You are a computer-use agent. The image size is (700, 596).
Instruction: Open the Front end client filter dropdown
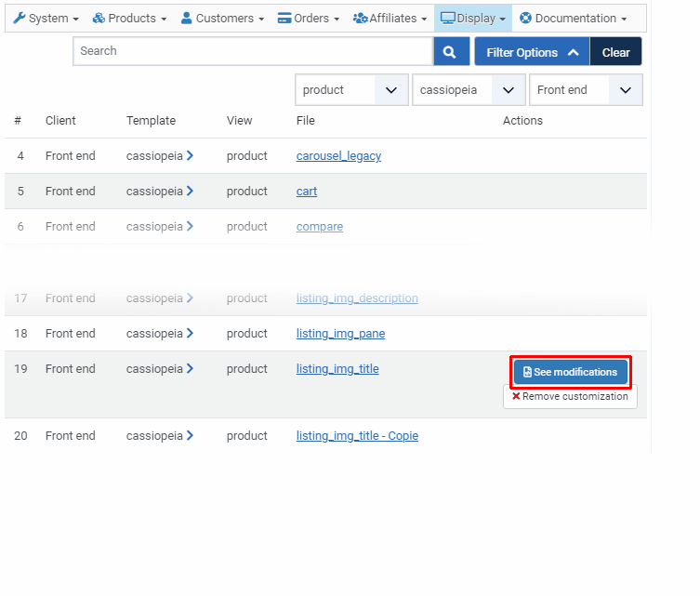pos(586,90)
